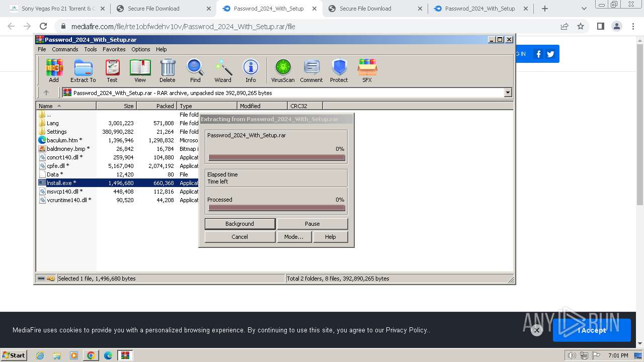644x362 pixels.
Task: Open Chrome's three-dot menu
Action: 633,26
